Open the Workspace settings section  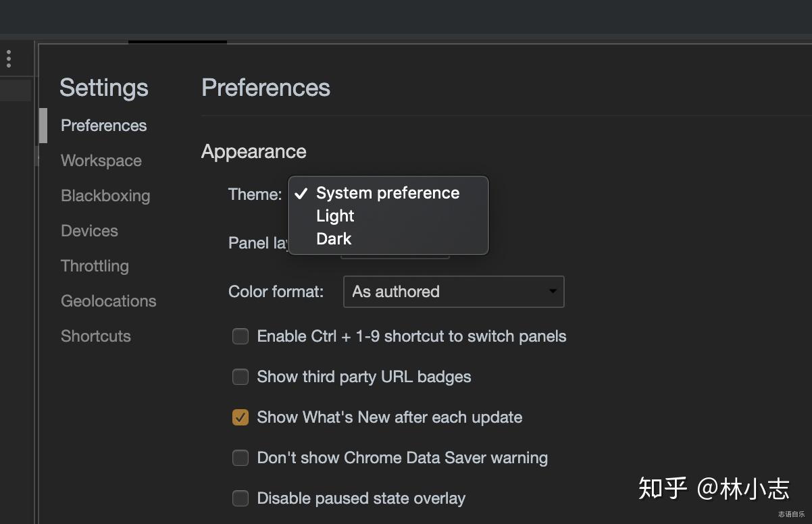[101, 160]
